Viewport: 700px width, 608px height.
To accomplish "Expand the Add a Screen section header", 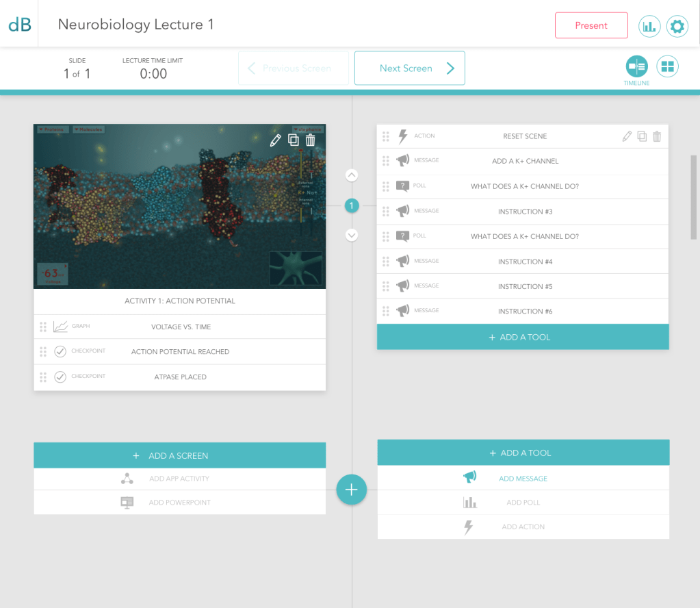I will [179, 455].
